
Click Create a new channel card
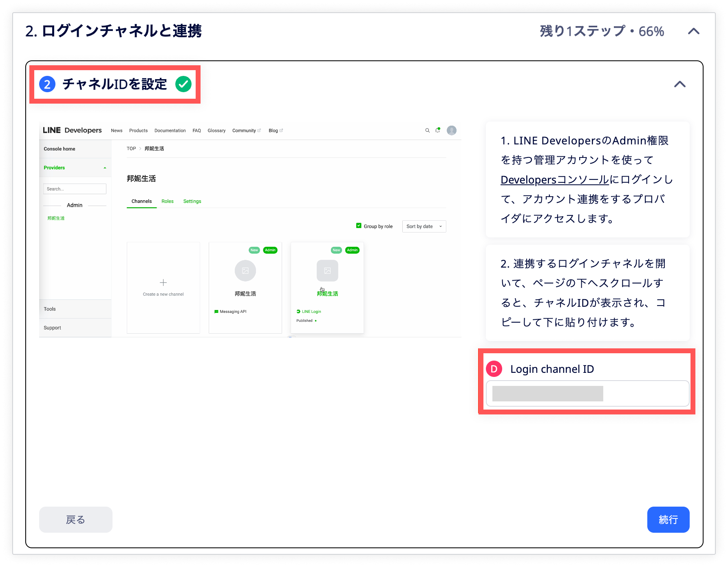163,288
